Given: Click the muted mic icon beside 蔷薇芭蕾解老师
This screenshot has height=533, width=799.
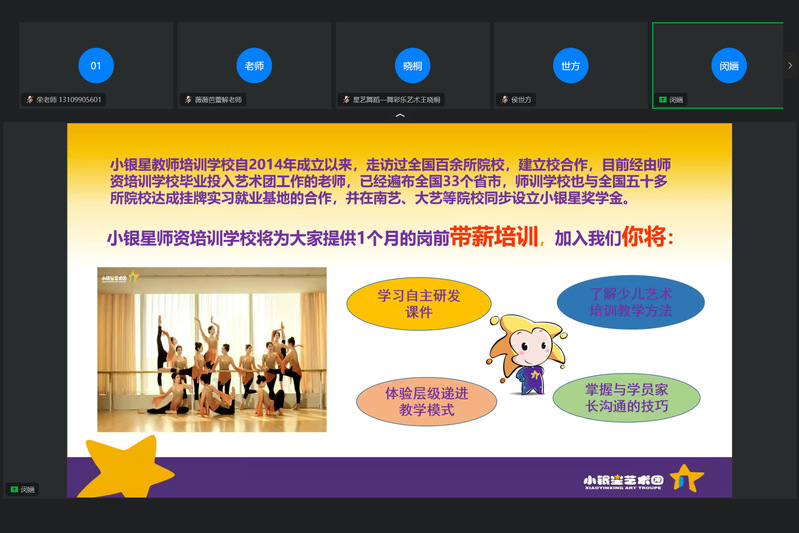Looking at the screenshot, I should [x=188, y=100].
